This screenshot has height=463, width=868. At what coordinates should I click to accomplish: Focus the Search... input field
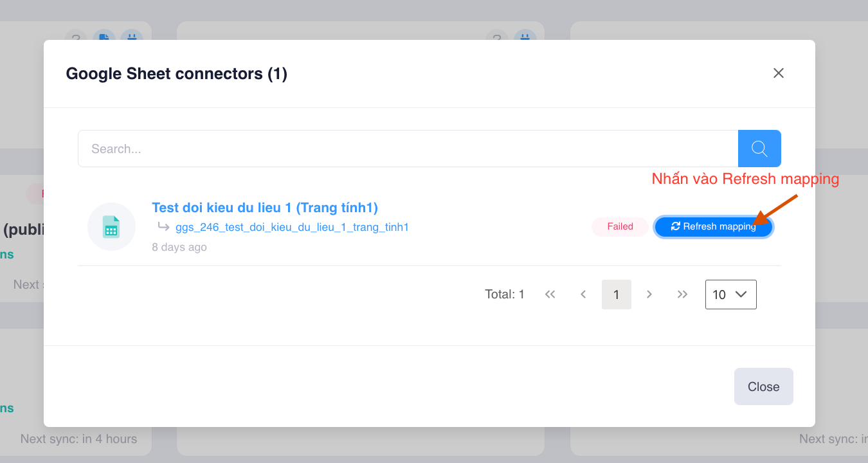tap(408, 149)
